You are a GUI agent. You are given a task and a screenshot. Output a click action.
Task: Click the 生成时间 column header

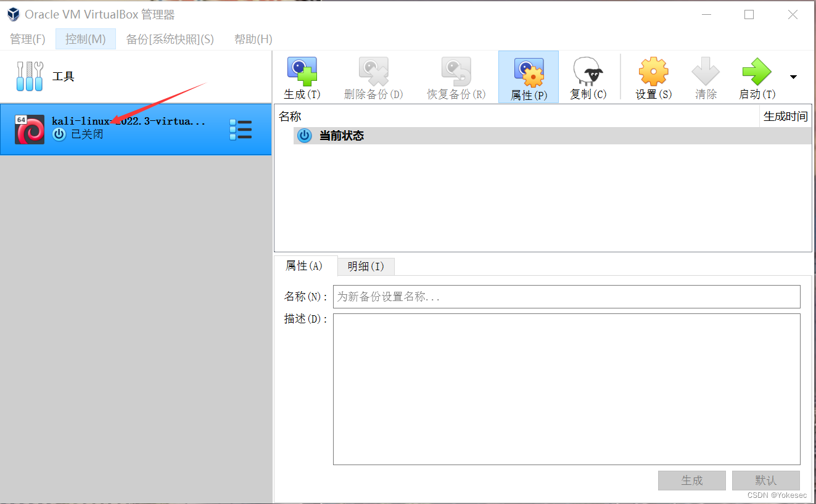(785, 116)
